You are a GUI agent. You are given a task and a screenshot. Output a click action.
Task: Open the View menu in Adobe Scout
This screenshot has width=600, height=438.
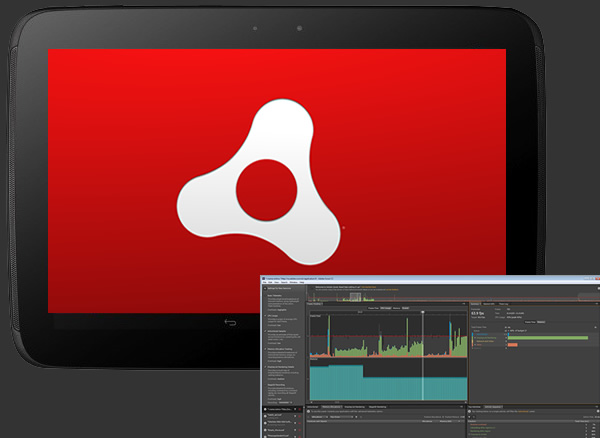(x=277, y=282)
